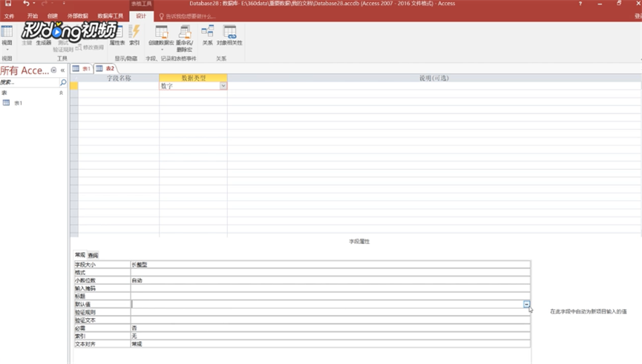Open the Undo history dropdown arrow
Image resolution: width=642 pixels, height=364 pixels.
[x=34, y=3]
